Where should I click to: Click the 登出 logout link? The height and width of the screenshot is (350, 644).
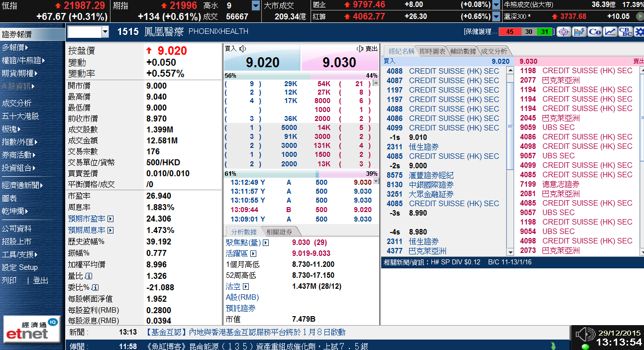click(41, 281)
